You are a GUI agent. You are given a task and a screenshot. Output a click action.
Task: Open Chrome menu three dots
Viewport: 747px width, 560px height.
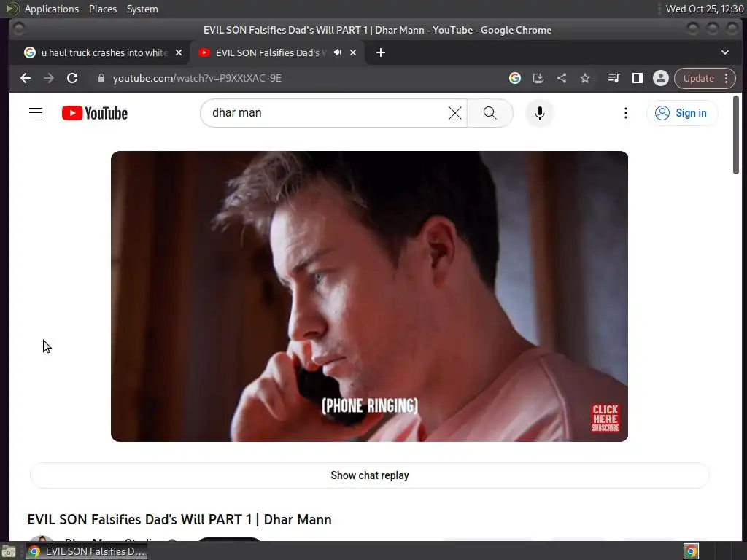click(x=727, y=78)
